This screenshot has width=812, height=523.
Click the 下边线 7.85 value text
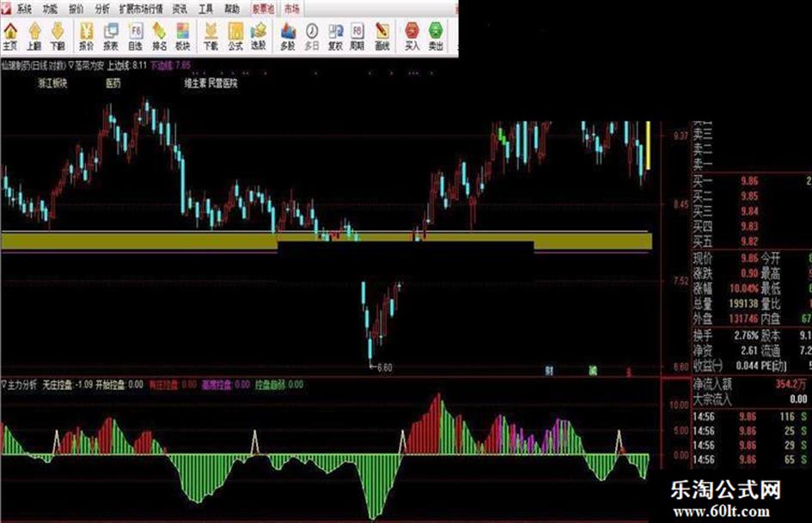(170, 66)
